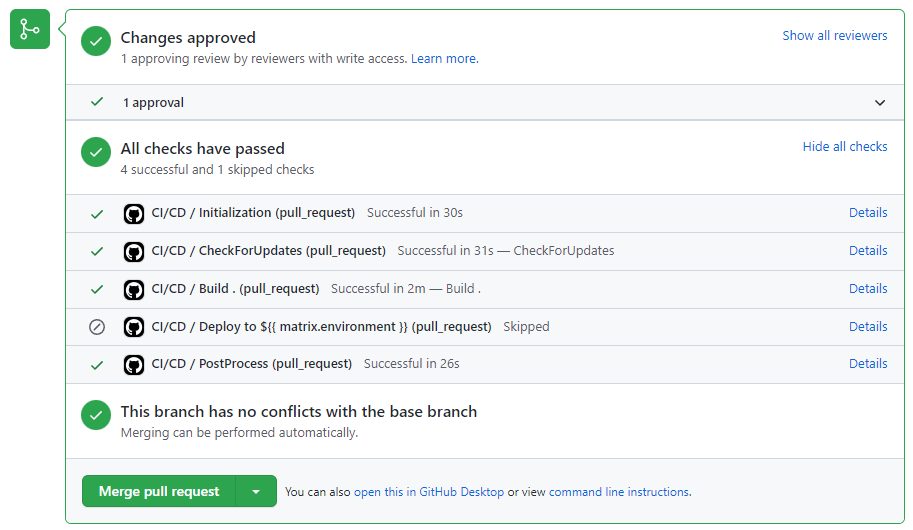Screen dimensions: 913x530
Task: Click the 1 approval label
Action: (153, 103)
